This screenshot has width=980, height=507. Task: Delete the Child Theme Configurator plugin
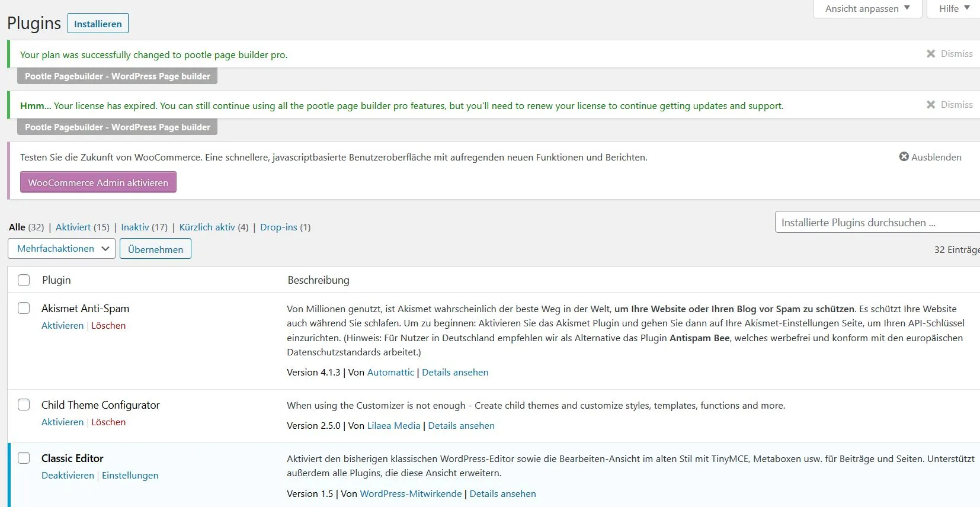click(108, 422)
